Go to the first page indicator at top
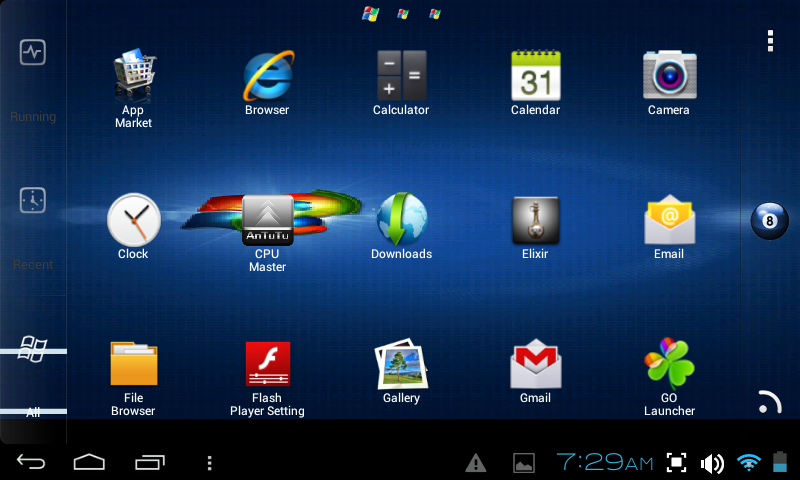The width and height of the screenshot is (800, 480). click(370, 14)
